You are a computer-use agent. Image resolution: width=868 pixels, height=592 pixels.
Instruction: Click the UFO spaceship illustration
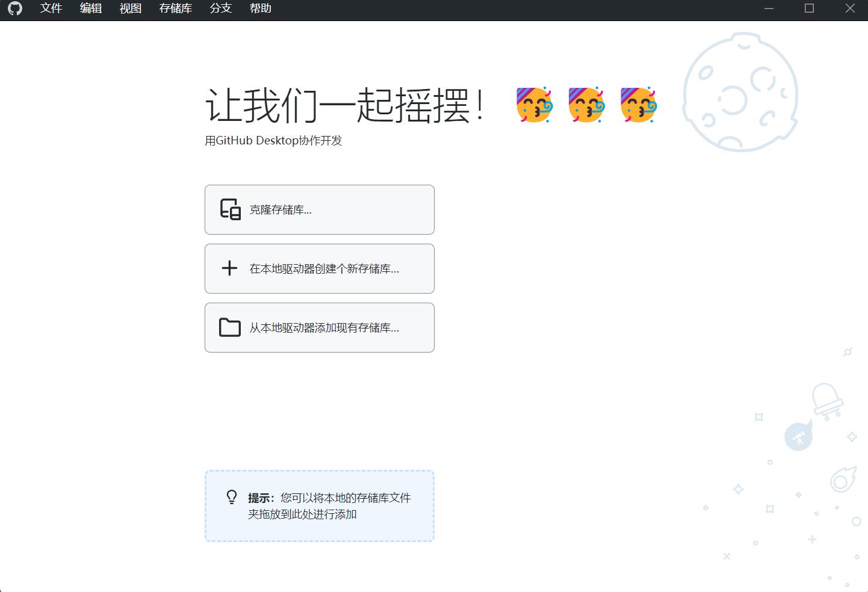point(826,401)
